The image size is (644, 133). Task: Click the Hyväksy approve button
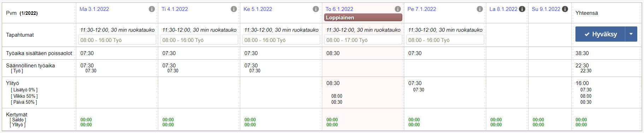600,34
